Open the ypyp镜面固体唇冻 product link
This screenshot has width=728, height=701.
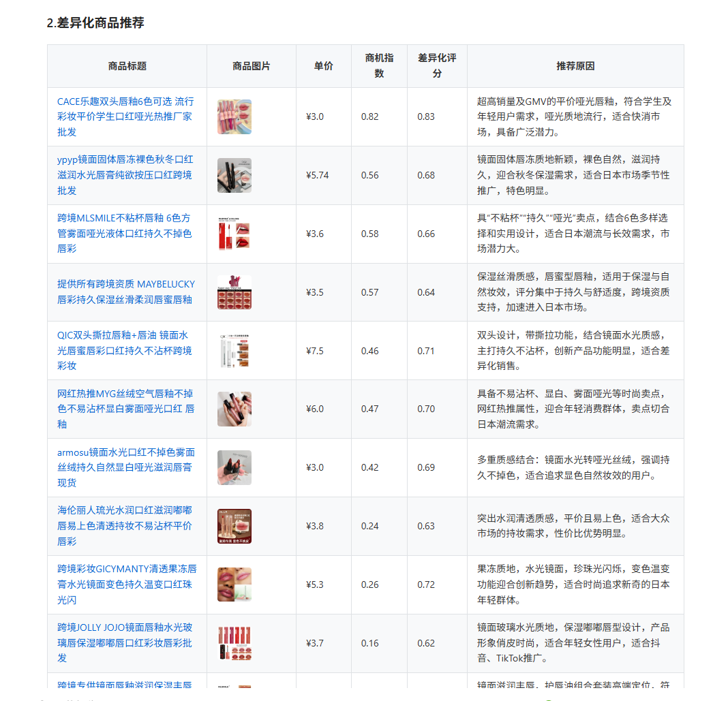[x=125, y=175]
